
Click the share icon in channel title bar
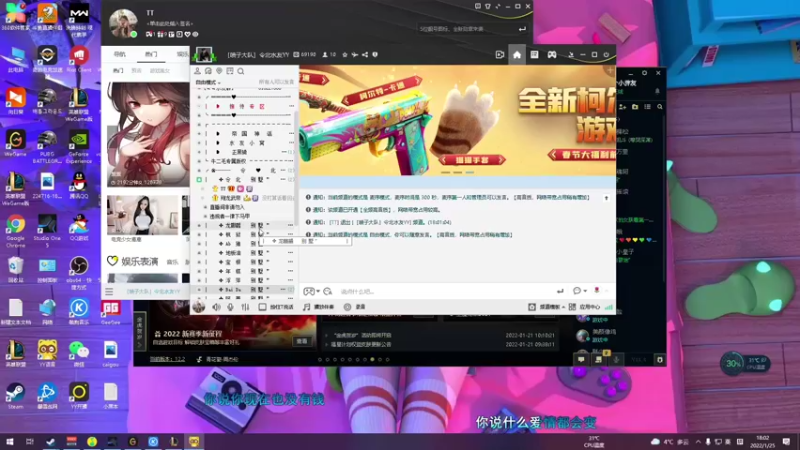pyautogui.click(x=365, y=55)
